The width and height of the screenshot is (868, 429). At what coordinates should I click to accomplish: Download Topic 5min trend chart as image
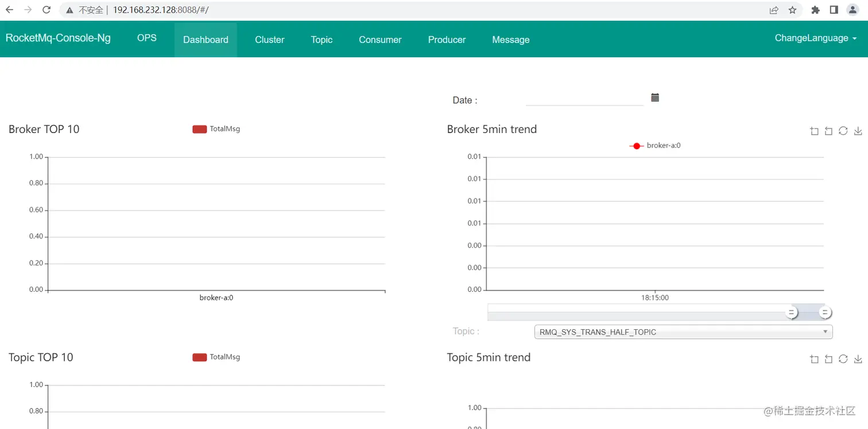tap(858, 359)
